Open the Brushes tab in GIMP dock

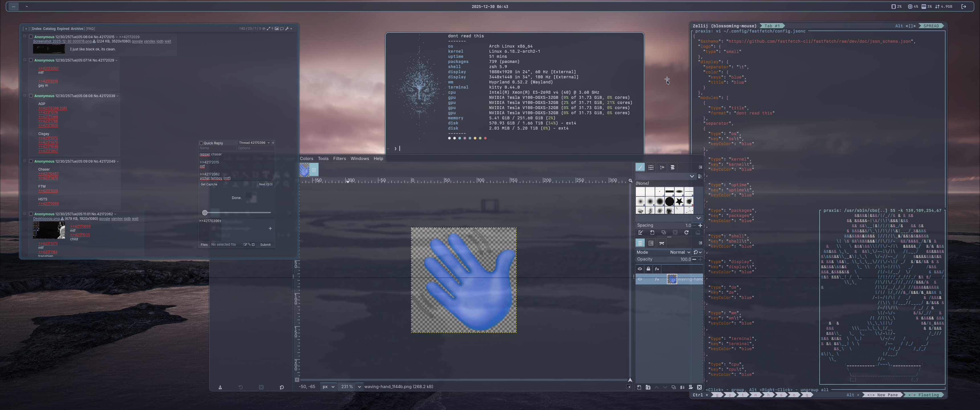point(640,167)
